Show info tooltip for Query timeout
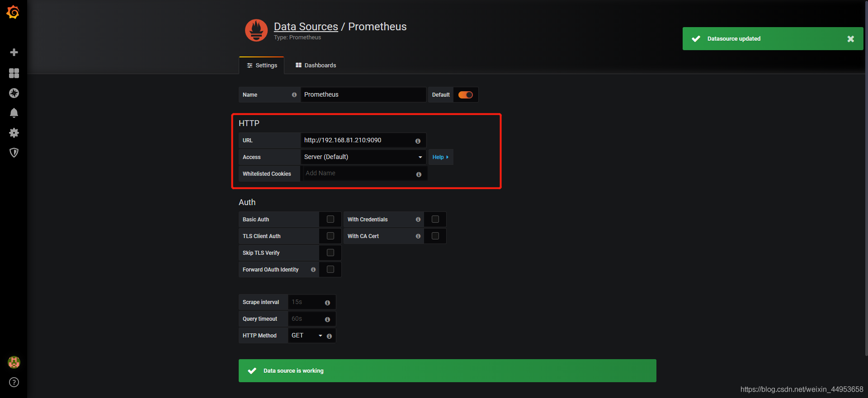 (x=327, y=319)
